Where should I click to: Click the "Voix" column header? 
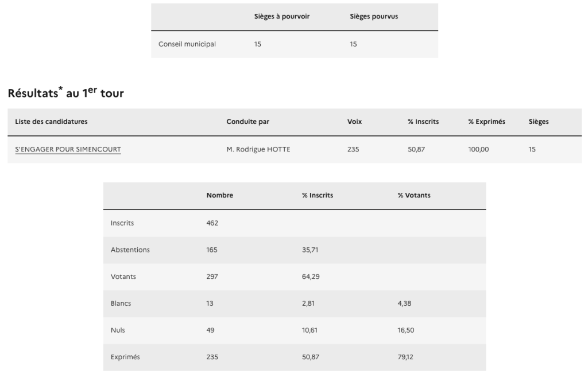click(x=354, y=122)
